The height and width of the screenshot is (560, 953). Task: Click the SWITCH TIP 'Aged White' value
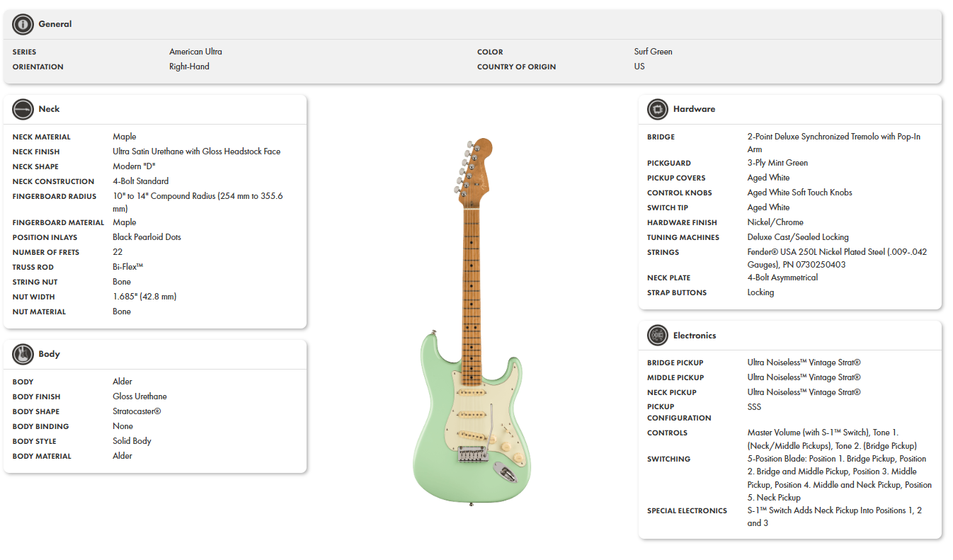point(768,207)
